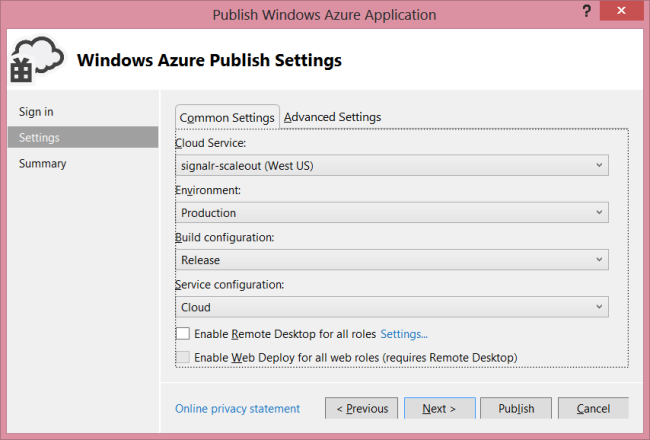Enable Remote Desktop for all roles checkbox
This screenshot has width=650, height=440.
click(x=182, y=334)
